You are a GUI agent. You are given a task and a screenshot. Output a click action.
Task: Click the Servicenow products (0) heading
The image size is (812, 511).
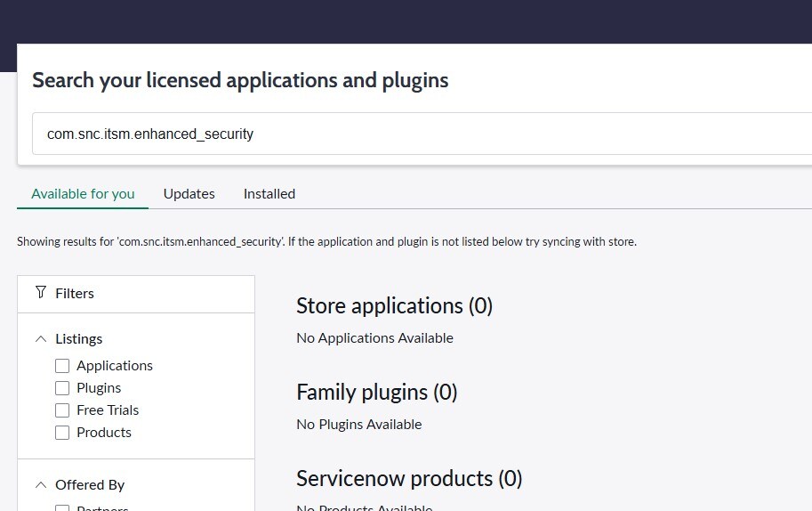[409, 478]
